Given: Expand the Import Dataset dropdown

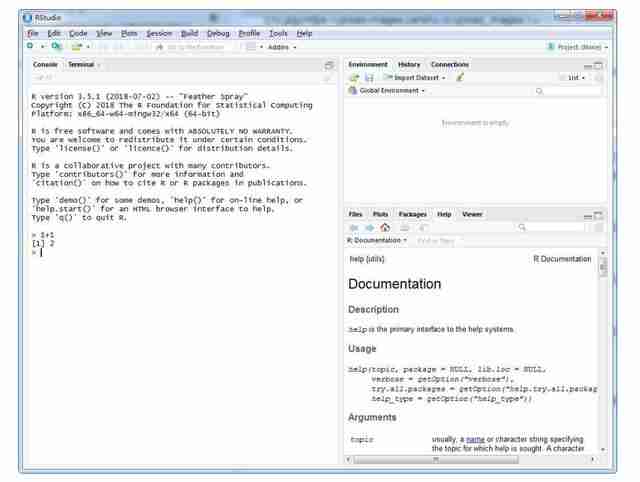Looking at the screenshot, I should click(414, 78).
